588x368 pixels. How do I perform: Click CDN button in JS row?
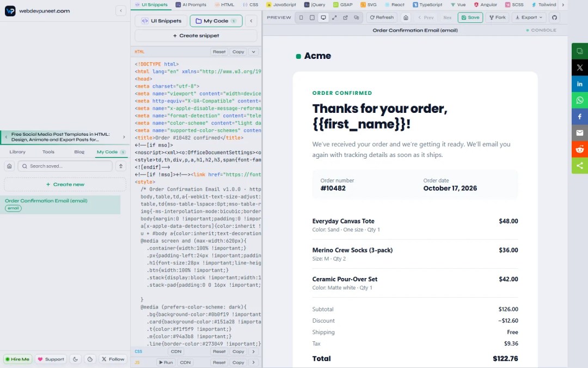click(185, 363)
